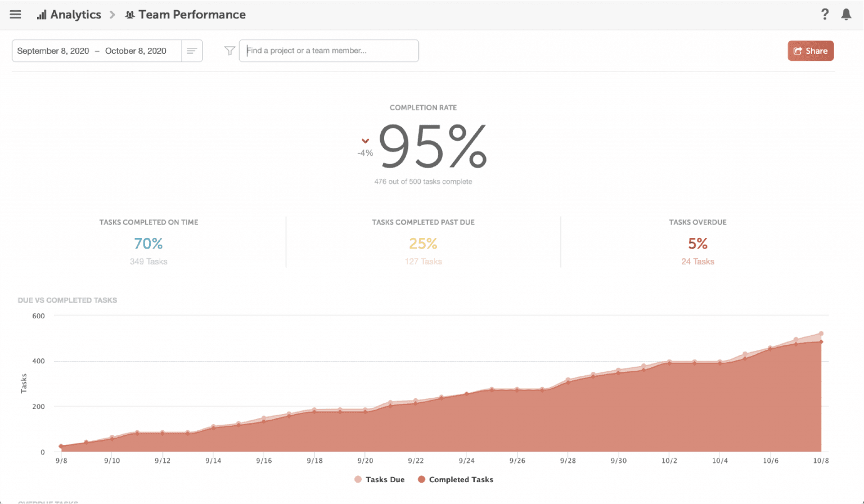Image resolution: width=864 pixels, height=504 pixels.
Task: Open the Help question mark icon
Action: (x=825, y=14)
